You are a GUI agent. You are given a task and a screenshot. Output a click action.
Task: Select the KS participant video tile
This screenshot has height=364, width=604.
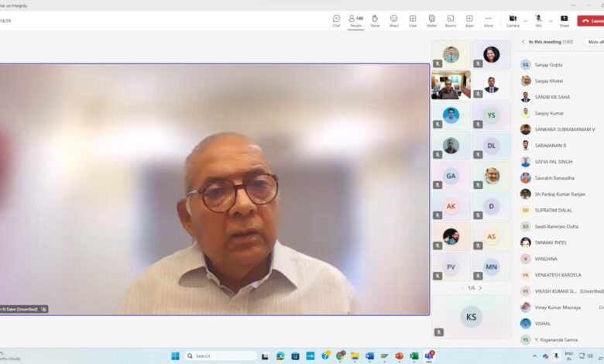point(471,316)
